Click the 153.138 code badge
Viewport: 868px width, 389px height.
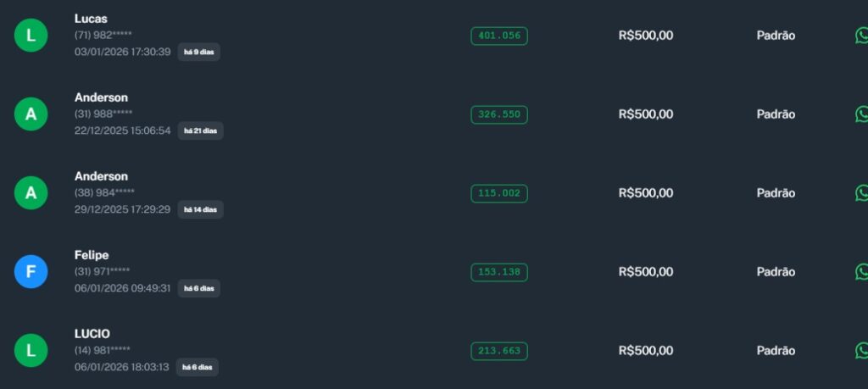pyautogui.click(x=499, y=272)
